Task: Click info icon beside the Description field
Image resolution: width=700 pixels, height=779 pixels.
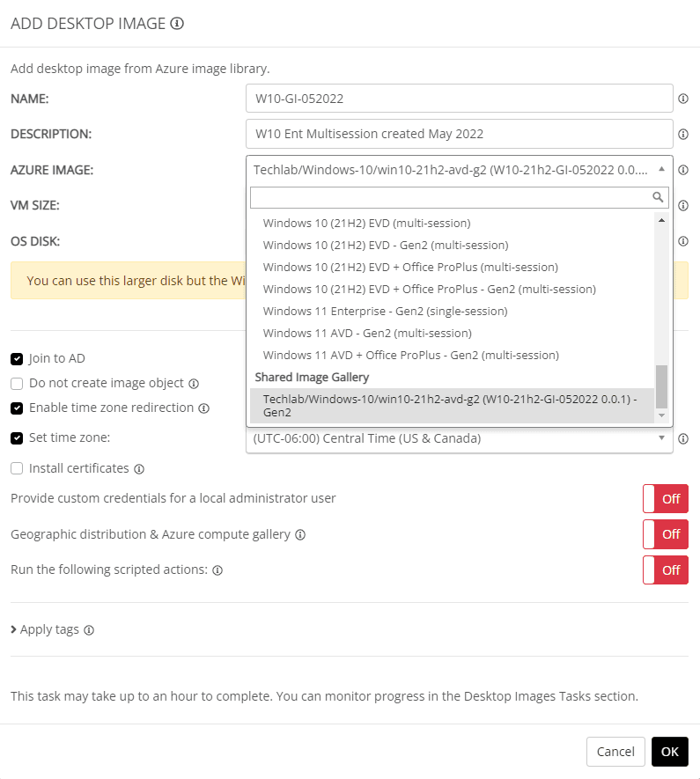Action: point(683,135)
